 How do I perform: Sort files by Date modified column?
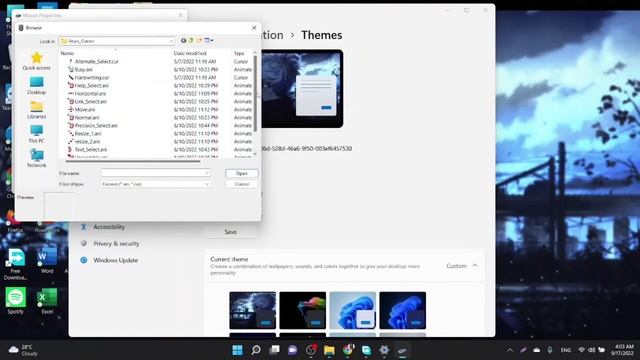190,53
